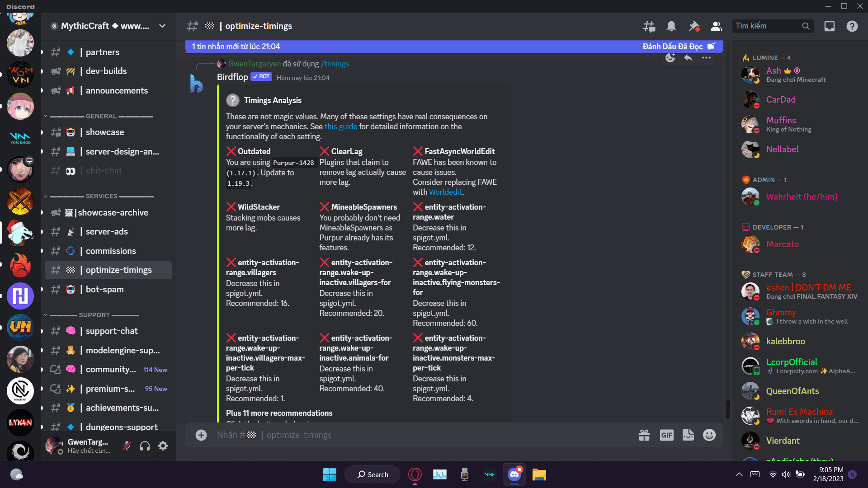The image size is (868, 488).
Task: Switch to the bot-spam channel
Action: click(x=104, y=289)
